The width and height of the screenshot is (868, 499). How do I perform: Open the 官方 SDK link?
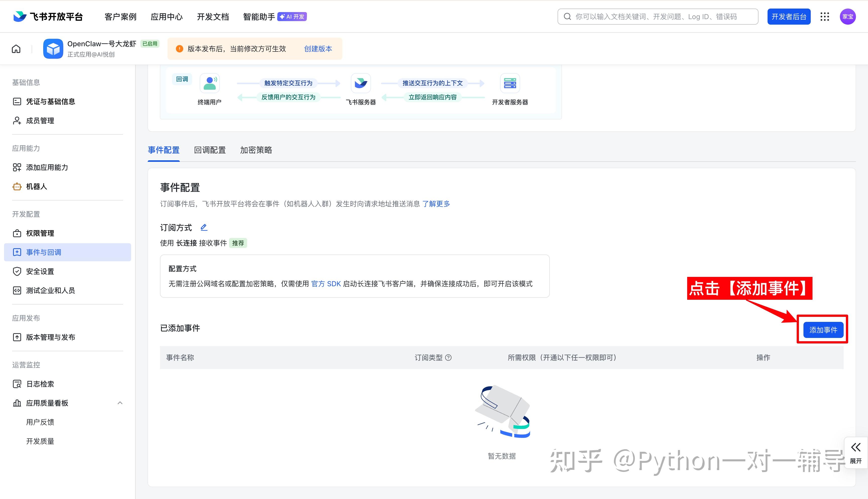tap(326, 284)
